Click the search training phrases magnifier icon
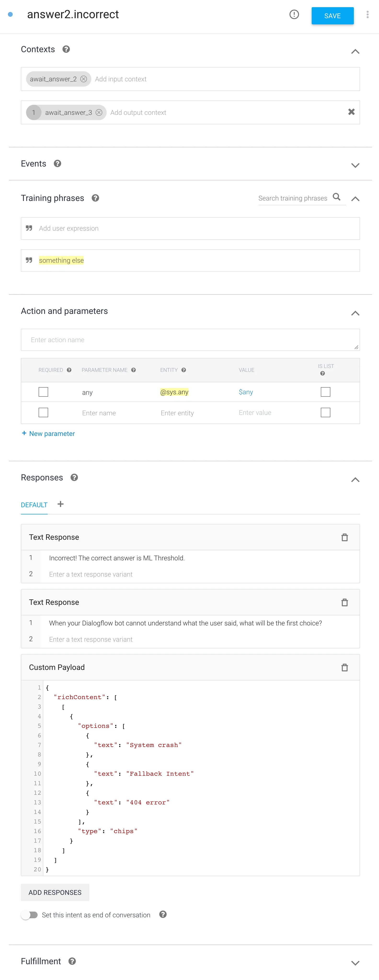The width and height of the screenshot is (379, 980). (x=336, y=197)
